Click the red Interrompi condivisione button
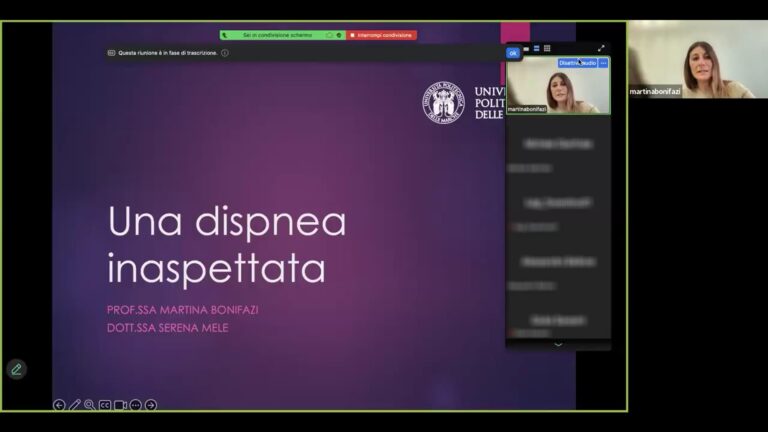 382,35
